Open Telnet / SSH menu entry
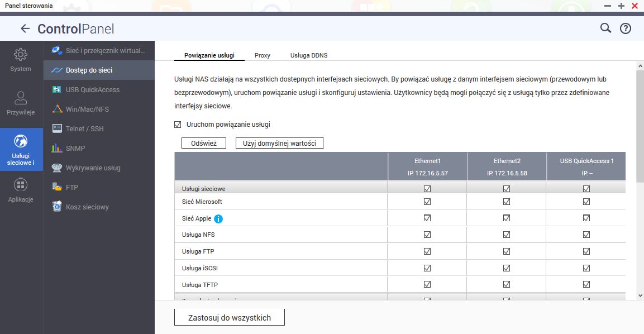 (x=99, y=128)
